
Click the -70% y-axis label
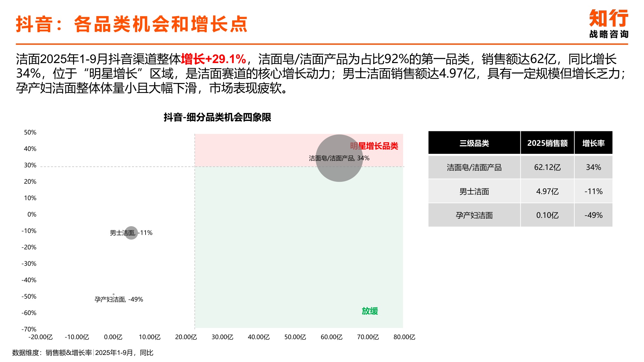29,329
